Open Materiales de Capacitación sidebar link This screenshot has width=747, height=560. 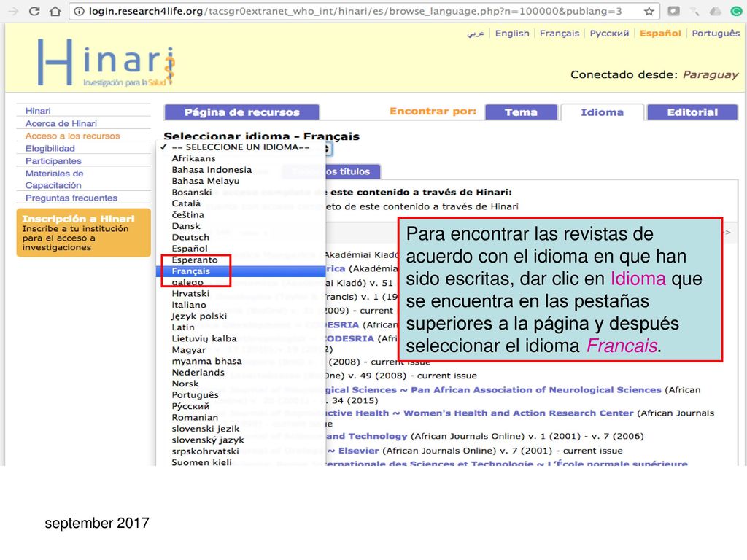pos(54,179)
